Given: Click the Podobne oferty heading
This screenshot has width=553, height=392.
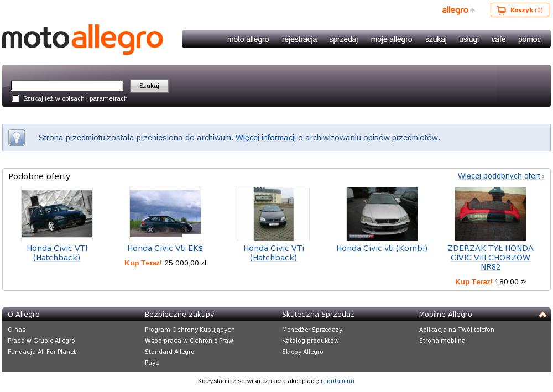Looking at the screenshot, I should click(39, 176).
